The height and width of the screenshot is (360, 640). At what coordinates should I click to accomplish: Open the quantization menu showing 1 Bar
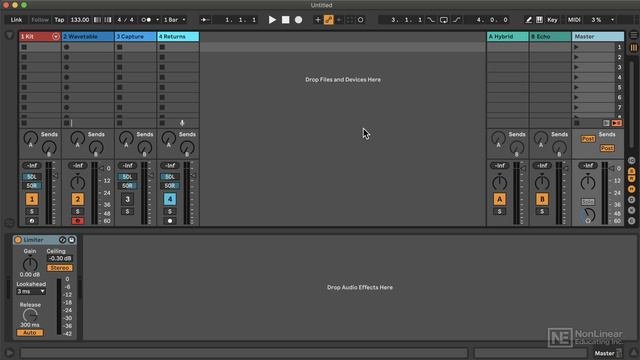click(x=175, y=20)
